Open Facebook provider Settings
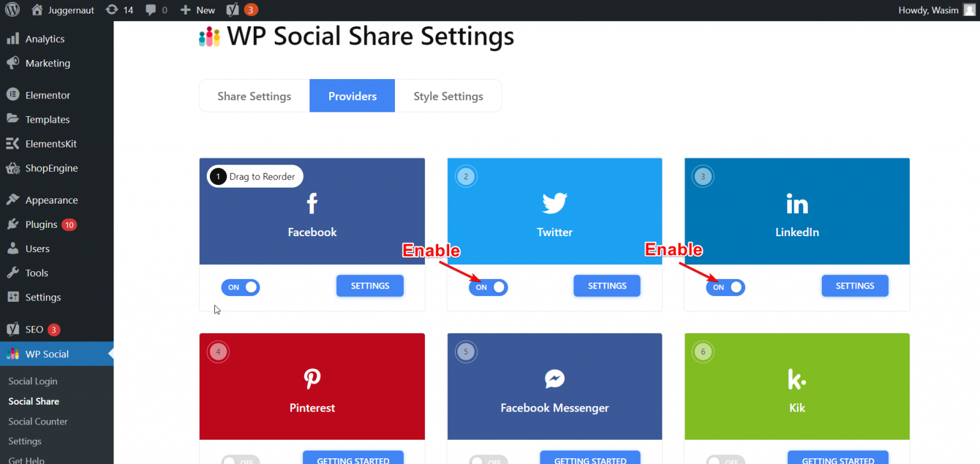 pyautogui.click(x=369, y=285)
